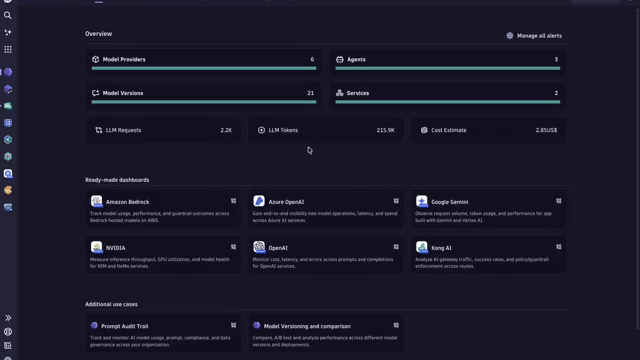This screenshot has width=640, height=360.
Task: Click the Model Providers count 6
Action: 312,60
